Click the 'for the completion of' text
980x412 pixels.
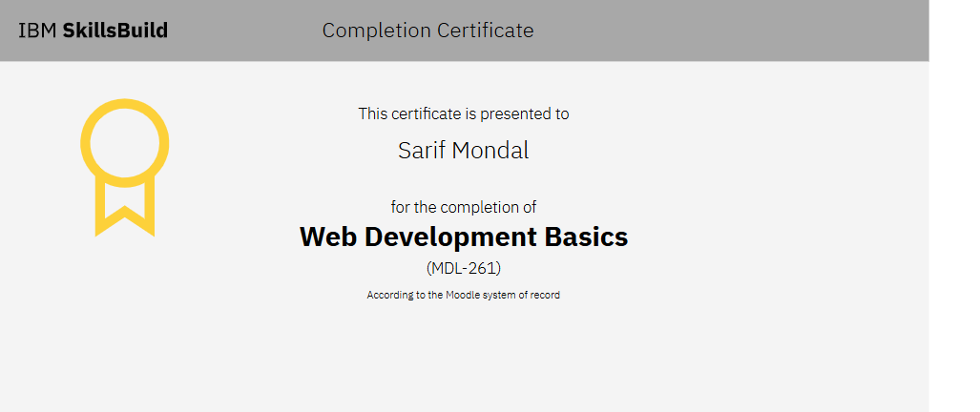click(464, 207)
